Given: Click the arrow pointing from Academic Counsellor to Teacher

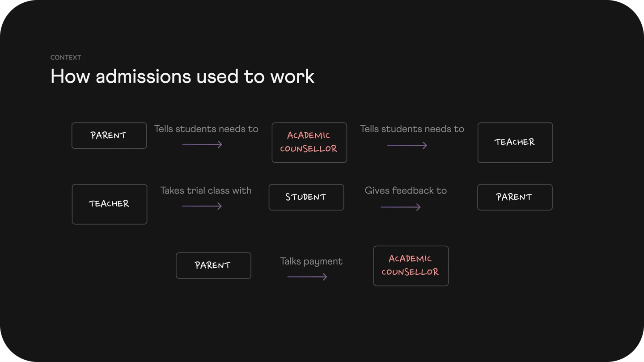Looking at the screenshot, I should [x=407, y=145].
